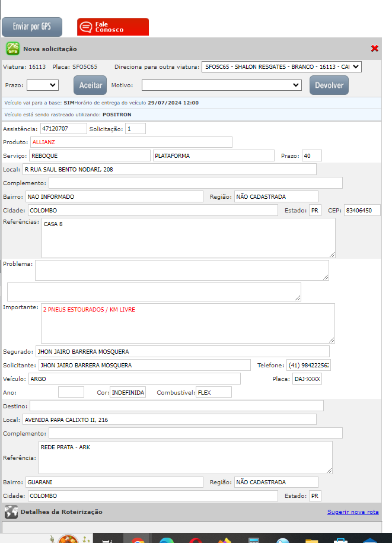The image size is (392, 543).
Task: Click the Solicitante name field
Action: tap(145, 366)
